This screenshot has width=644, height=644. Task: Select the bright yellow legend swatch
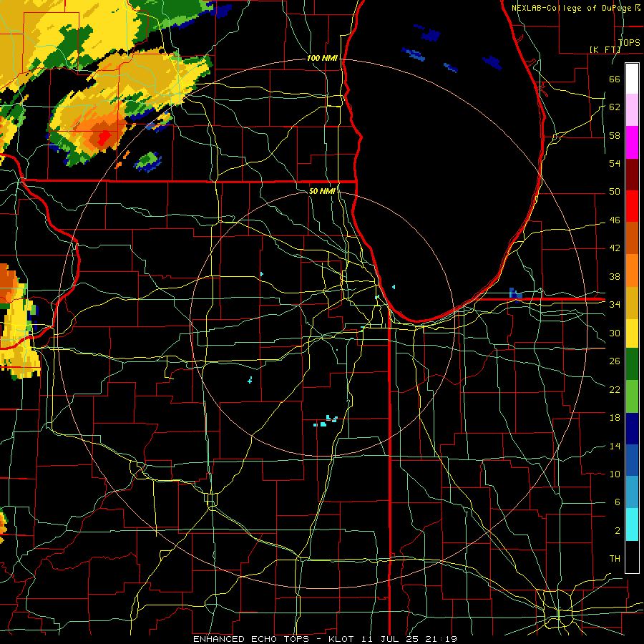(632, 333)
